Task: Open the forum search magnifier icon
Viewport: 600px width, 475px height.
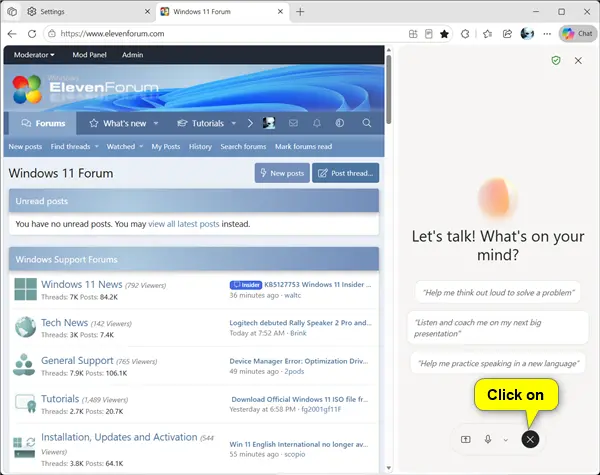Action: 367,123
